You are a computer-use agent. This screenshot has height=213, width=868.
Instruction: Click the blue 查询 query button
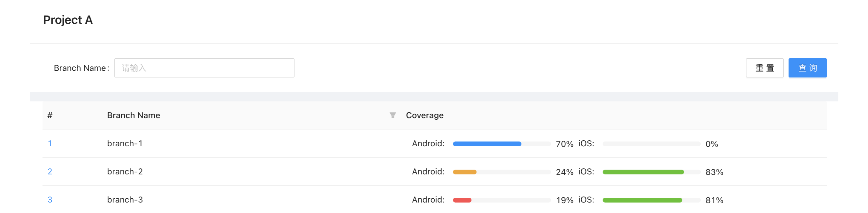[807, 68]
